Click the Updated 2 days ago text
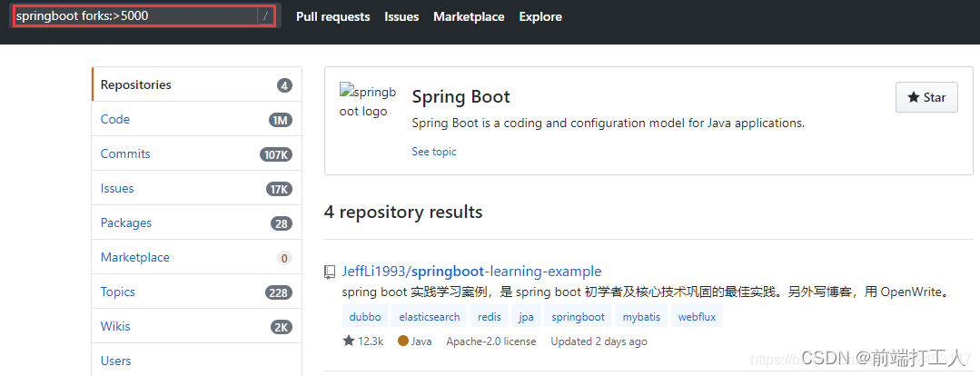This screenshot has height=376, width=980. pyautogui.click(x=599, y=341)
